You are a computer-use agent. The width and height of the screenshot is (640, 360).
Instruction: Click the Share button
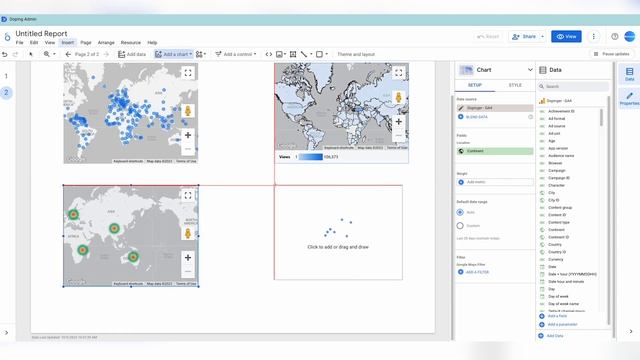(524, 36)
